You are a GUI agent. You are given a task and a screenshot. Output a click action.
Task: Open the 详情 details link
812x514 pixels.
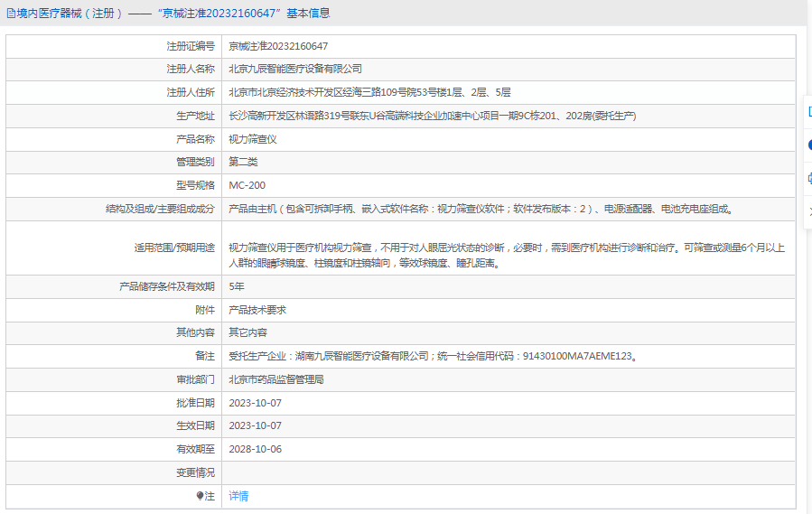coord(238,496)
